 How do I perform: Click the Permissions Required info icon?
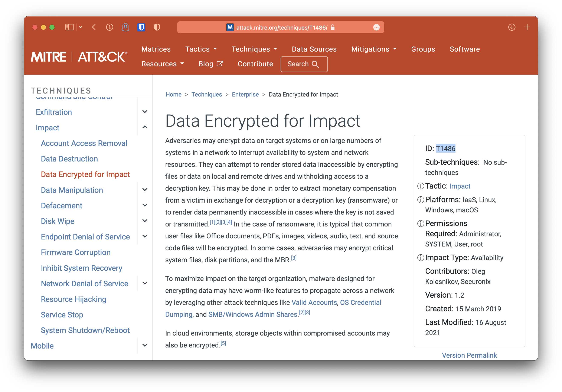coord(421,224)
